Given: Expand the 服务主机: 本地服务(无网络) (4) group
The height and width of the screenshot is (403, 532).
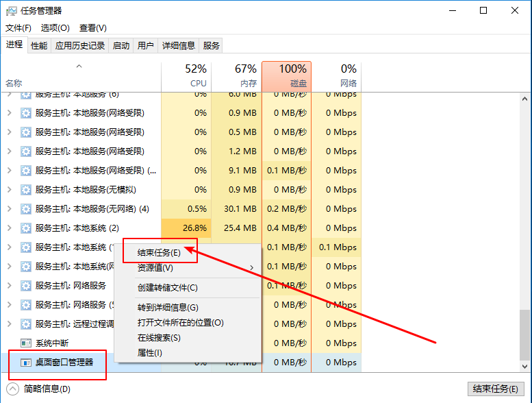Looking at the screenshot, I should click(10, 209).
